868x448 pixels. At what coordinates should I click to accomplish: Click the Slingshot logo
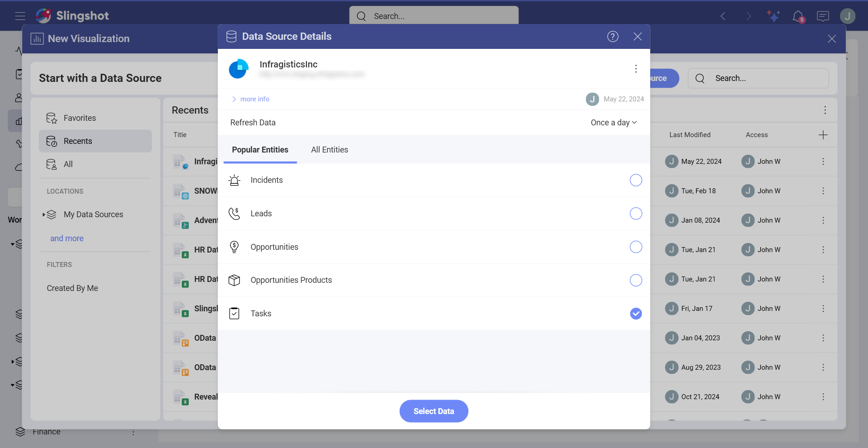(72, 16)
